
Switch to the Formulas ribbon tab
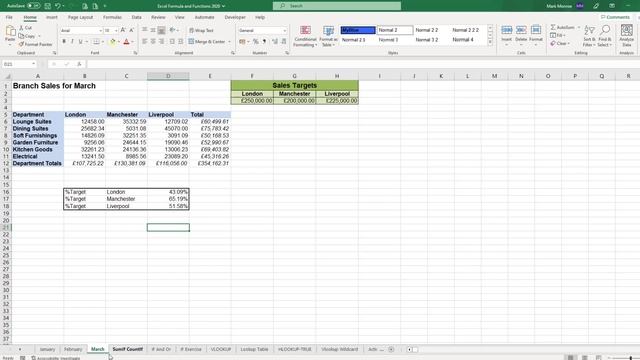pyautogui.click(x=112, y=17)
